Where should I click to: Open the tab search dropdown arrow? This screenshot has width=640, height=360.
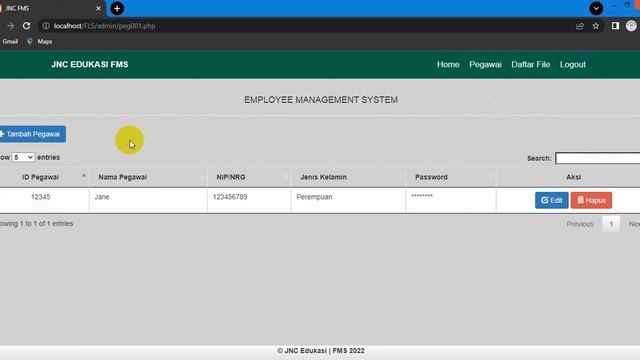[x=596, y=8]
